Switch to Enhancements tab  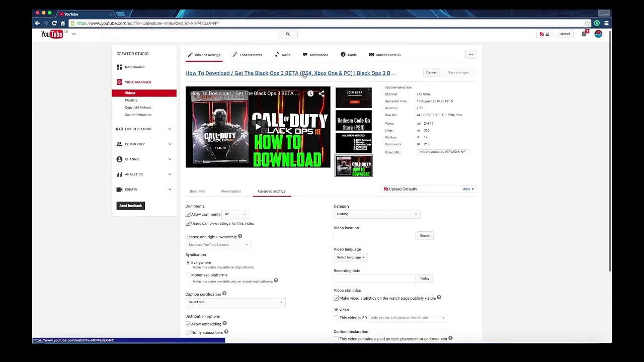(247, 55)
